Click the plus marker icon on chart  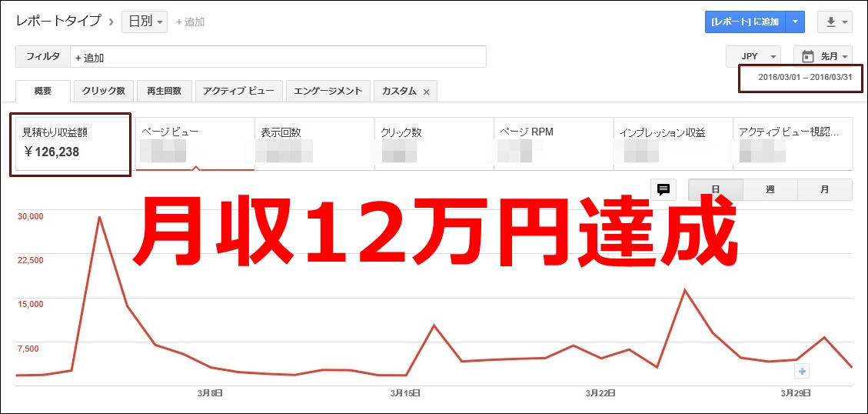click(802, 371)
